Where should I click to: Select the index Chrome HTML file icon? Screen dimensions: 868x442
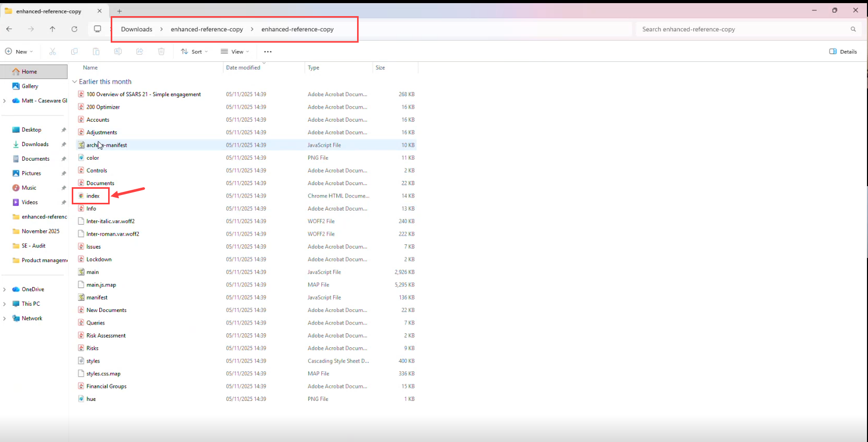(x=81, y=196)
